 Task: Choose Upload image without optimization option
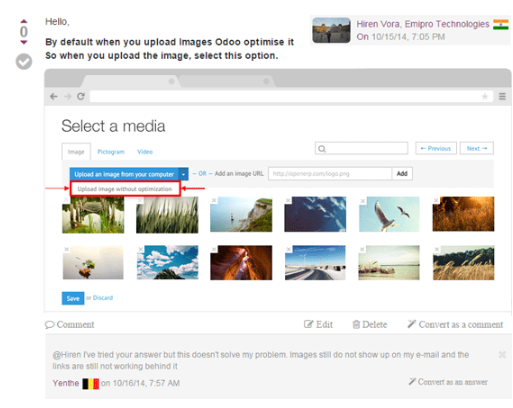(x=125, y=189)
